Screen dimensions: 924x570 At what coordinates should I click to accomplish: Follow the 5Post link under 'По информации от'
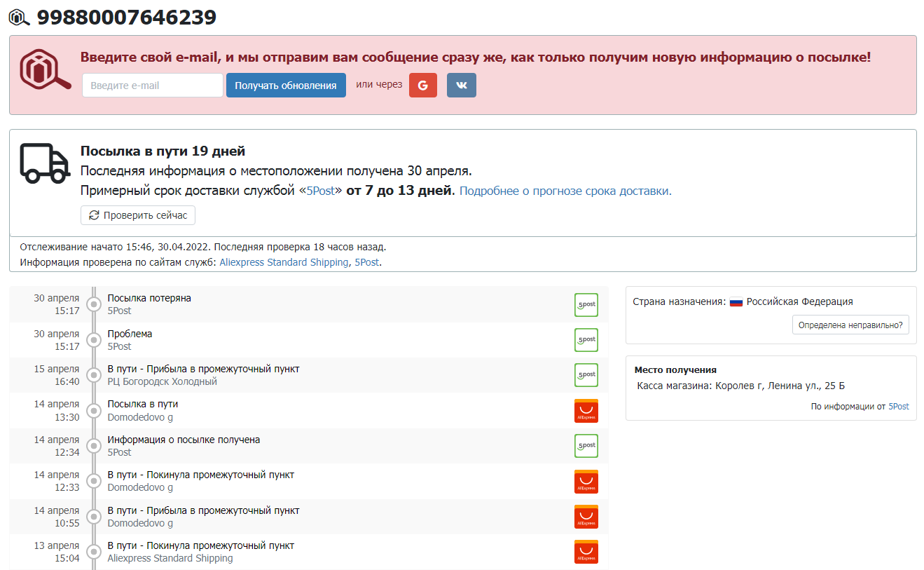click(898, 407)
